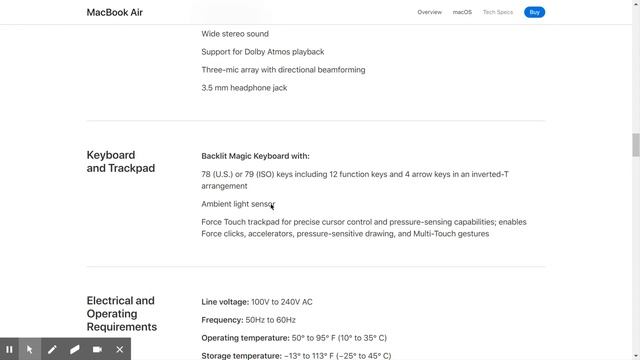Click the scrollbar down arrow
The height and width of the screenshot is (360, 640).
pyautogui.click(x=636, y=356)
